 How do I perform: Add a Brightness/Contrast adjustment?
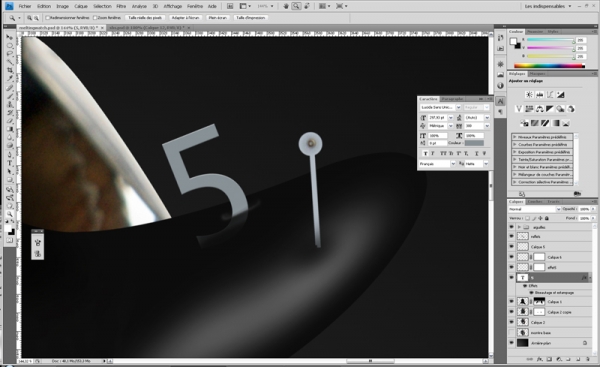(529, 95)
